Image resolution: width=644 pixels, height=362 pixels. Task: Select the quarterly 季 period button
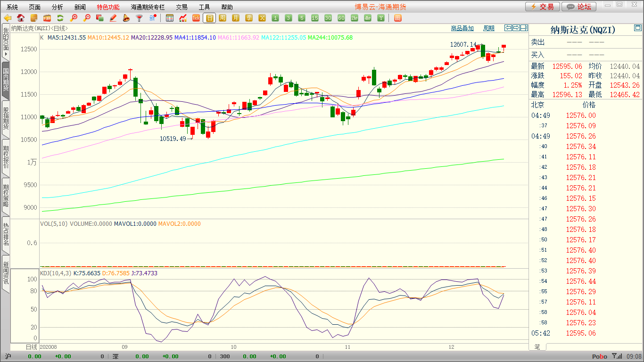pos(249,18)
